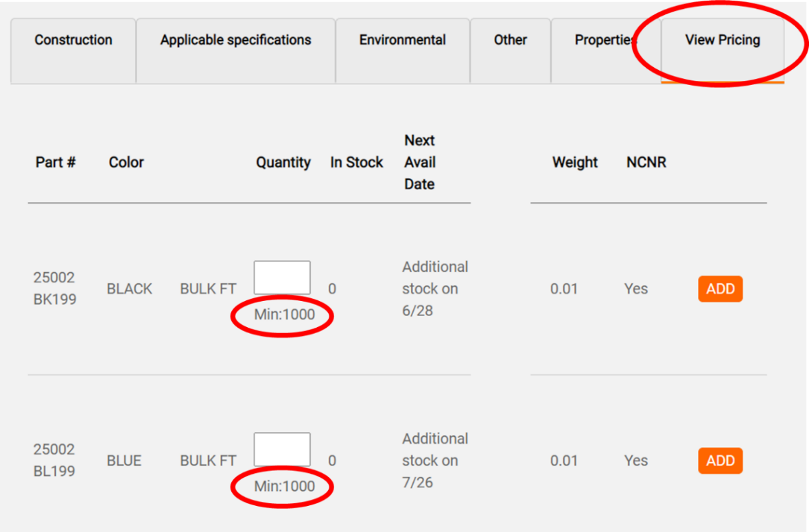This screenshot has width=809, height=532.
Task: Click the Quantity column header
Action: [283, 162]
